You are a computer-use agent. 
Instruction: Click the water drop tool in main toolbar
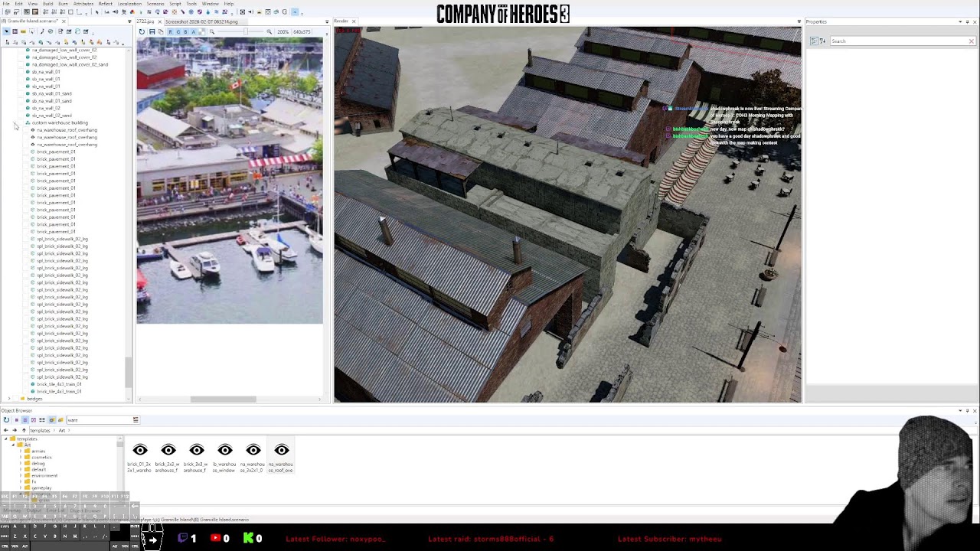(207, 11)
